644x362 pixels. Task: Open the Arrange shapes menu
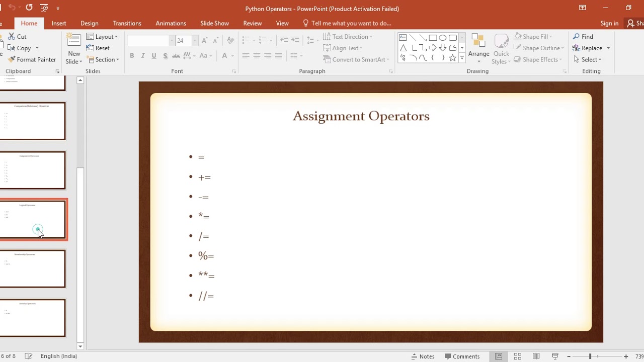click(x=478, y=49)
